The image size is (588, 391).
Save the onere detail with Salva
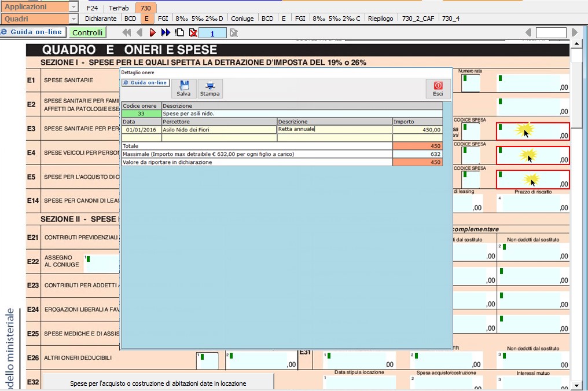184,89
